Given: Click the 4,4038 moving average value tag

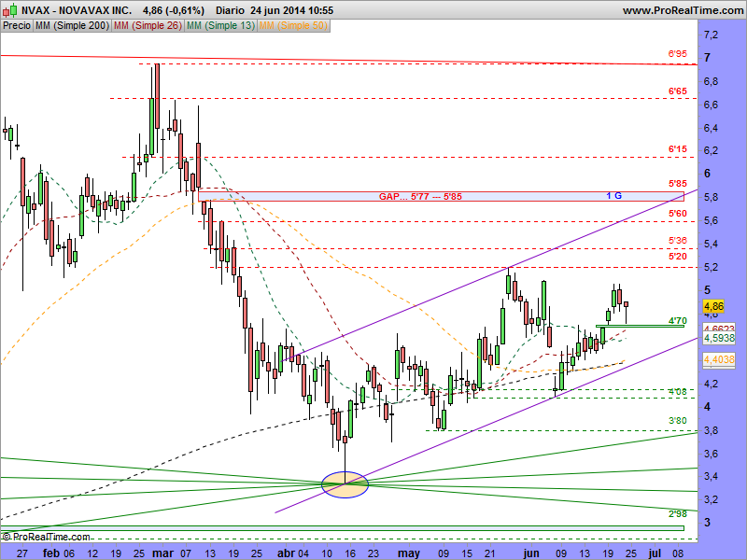Looking at the screenshot, I should [719, 359].
